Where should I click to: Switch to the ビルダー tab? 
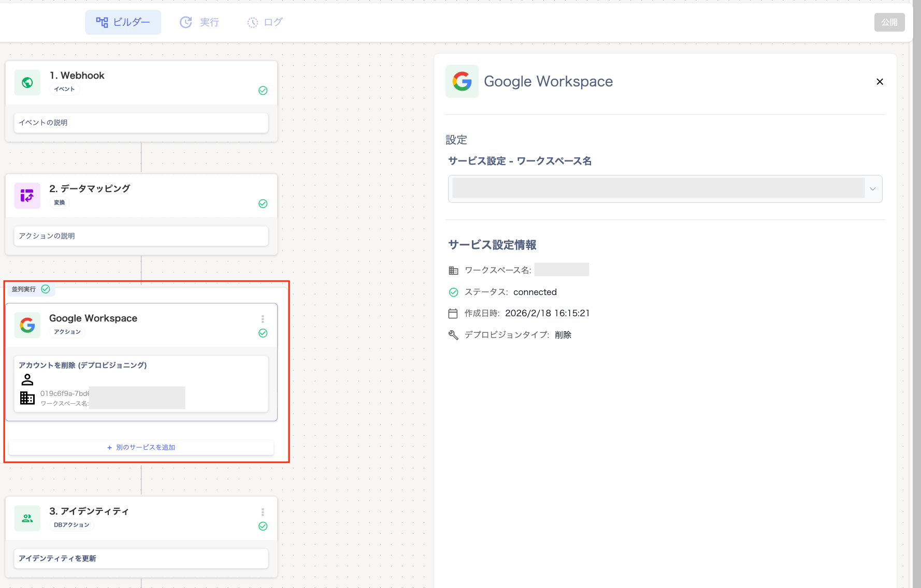coord(123,22)
